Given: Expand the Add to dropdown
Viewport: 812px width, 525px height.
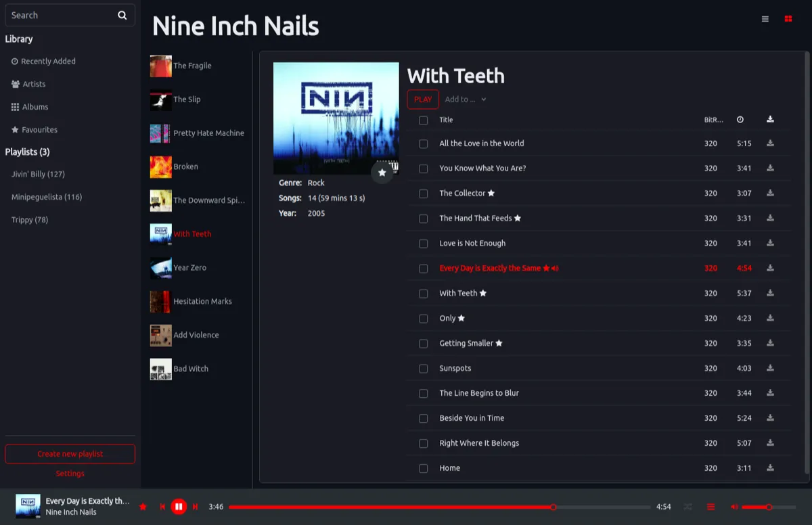Looking at the screenshot, I should [x=465, y=99].
